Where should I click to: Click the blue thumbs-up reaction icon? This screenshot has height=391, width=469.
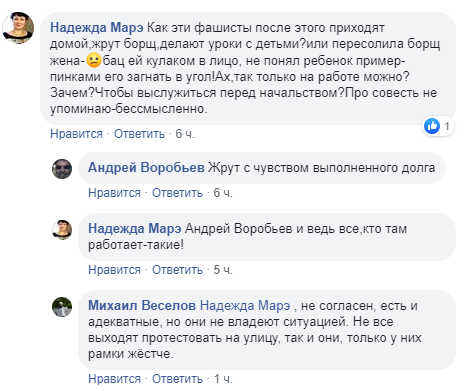pyautogui.click(x=432, y=126)
